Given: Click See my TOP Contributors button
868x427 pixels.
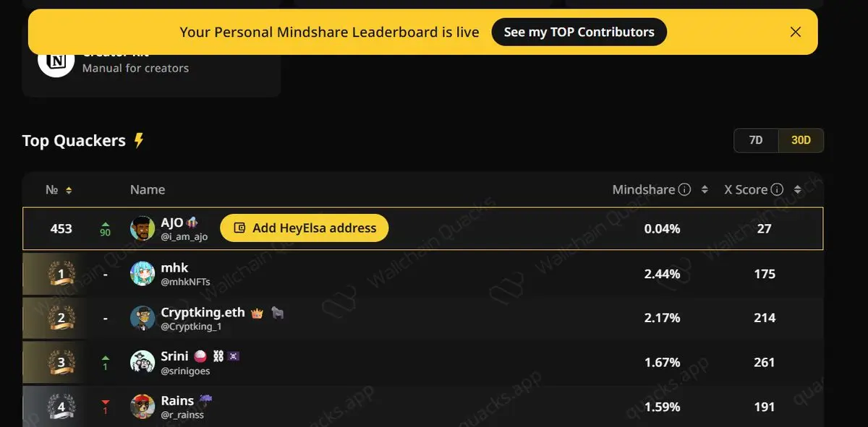Looking at the screenshot, I should [579, 32].
